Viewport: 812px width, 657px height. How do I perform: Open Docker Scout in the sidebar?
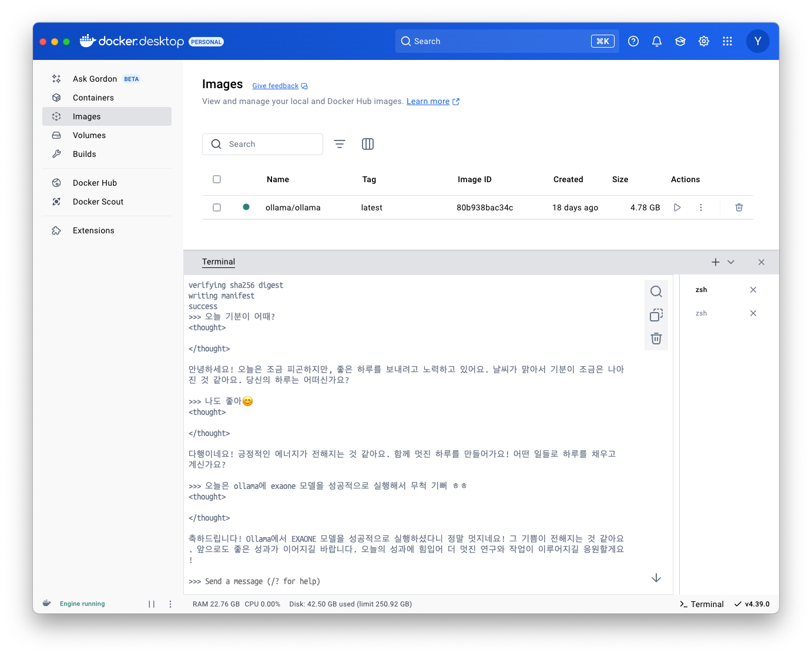tap(107, 202)
